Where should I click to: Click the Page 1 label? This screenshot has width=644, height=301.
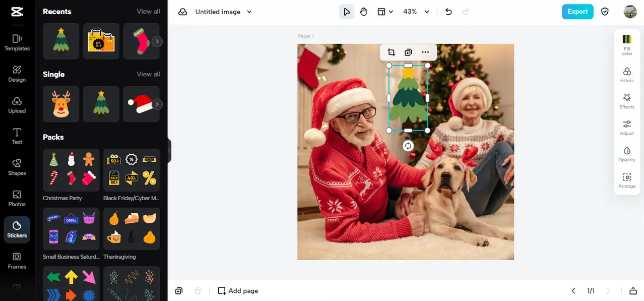point(305,36)
